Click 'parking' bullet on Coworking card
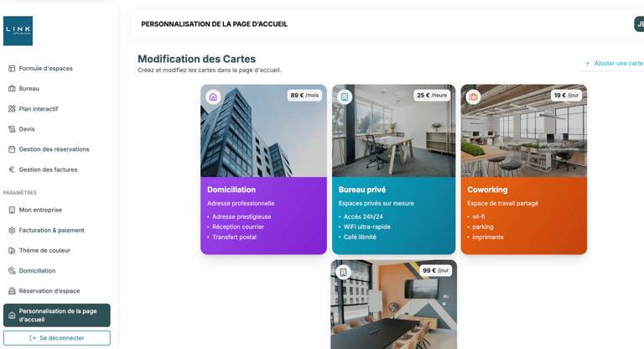Viewport: 644px width, 349px height. [x=483, y=227]
